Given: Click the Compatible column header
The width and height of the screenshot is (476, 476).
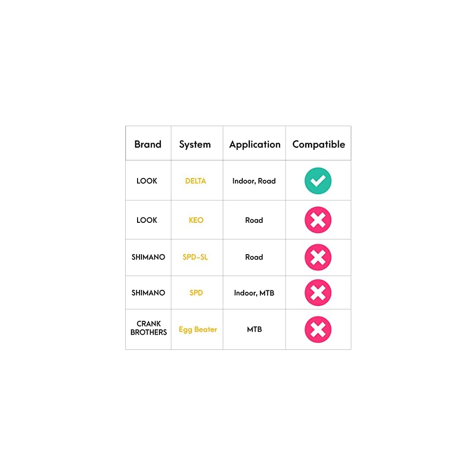Looking at the screenshot, I should point(318,144).
